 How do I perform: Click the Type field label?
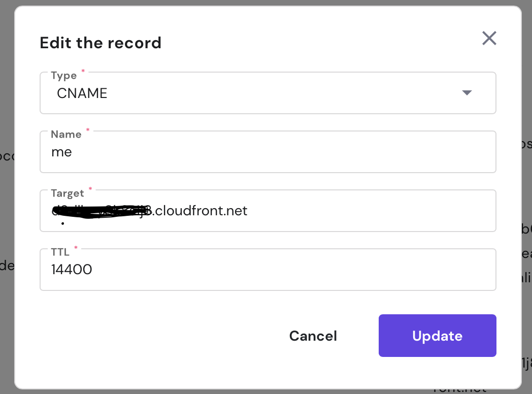click(64, 76)
